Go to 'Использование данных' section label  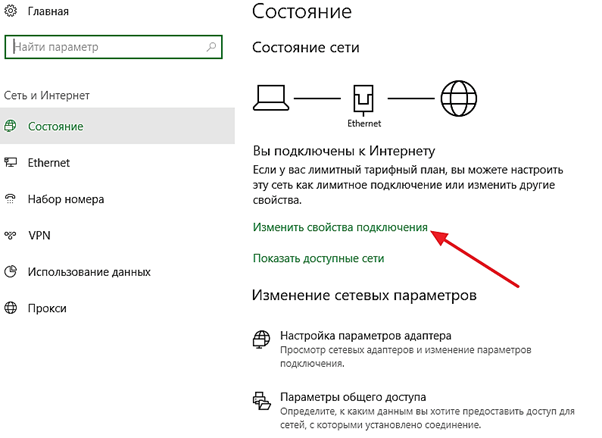90,271
